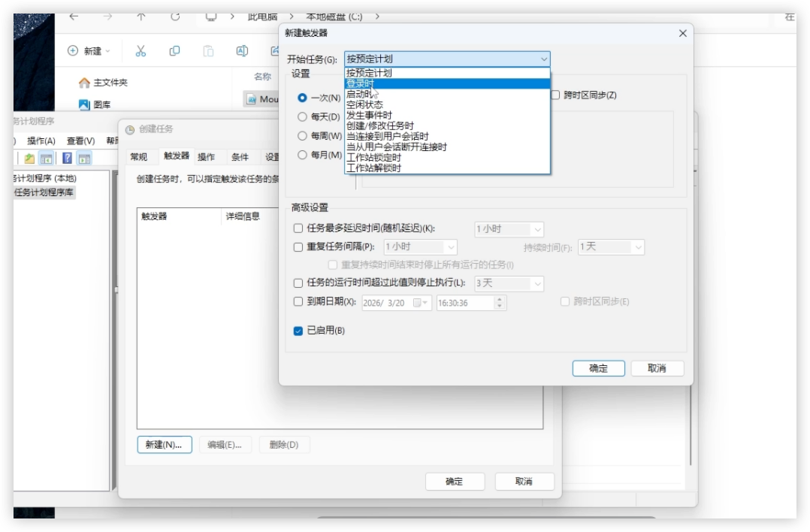Screen dimensions: 810x532
Task: Click the up-folder icon in Task Scheduler toolbar
Action: [29, 159]
